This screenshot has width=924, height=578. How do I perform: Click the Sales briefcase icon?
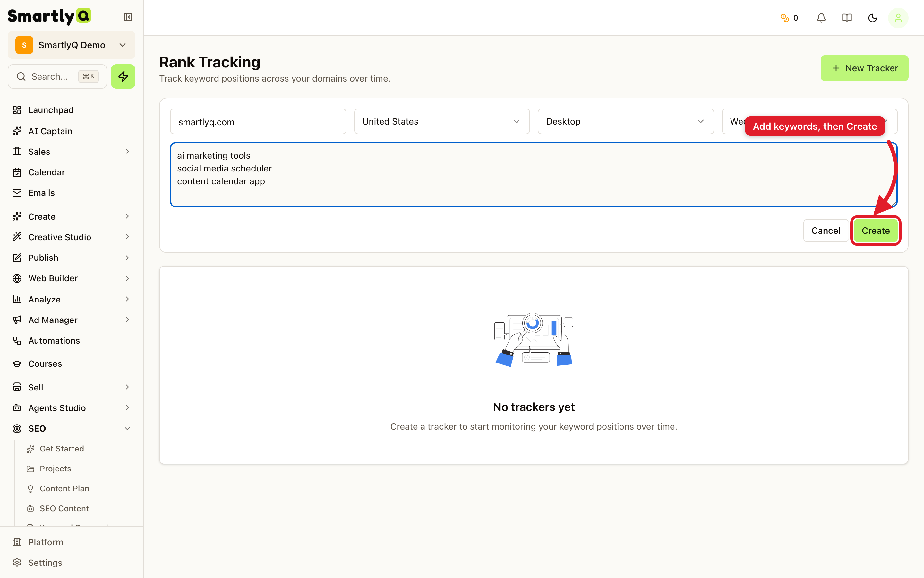tap(17, 151)
